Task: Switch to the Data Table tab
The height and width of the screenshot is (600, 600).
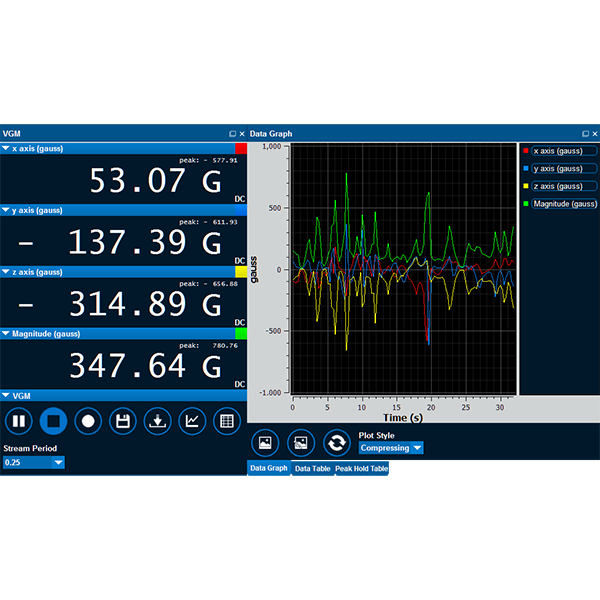Action: pyautogui.click(x=312, y=469)
